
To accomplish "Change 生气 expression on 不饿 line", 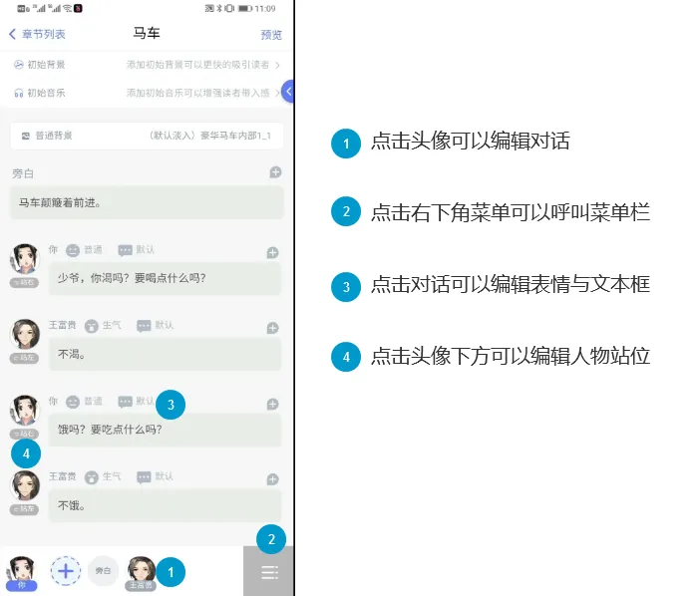I will click(103, 476).
